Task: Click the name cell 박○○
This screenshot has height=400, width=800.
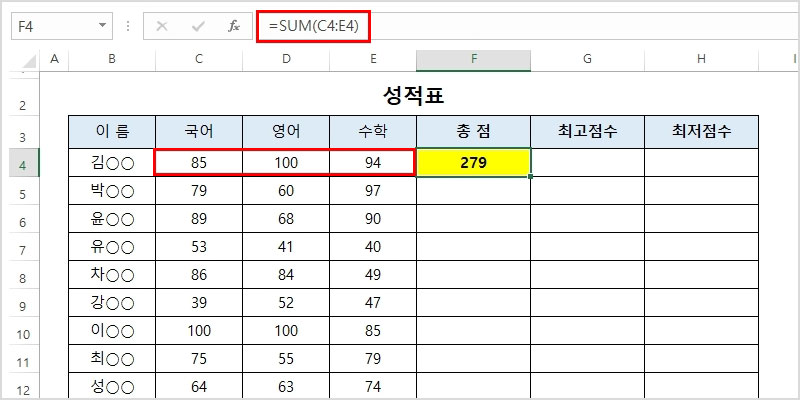Action: click(x=112, y=191)
